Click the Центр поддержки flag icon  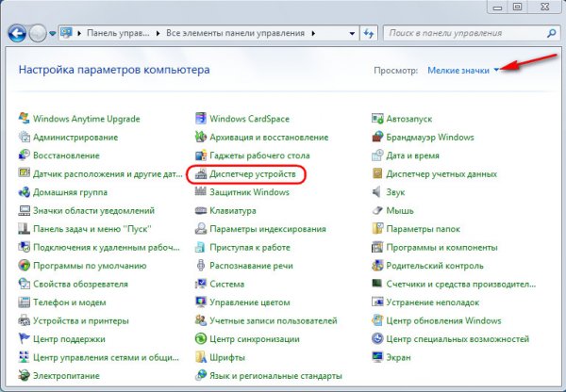click(25, 338)
